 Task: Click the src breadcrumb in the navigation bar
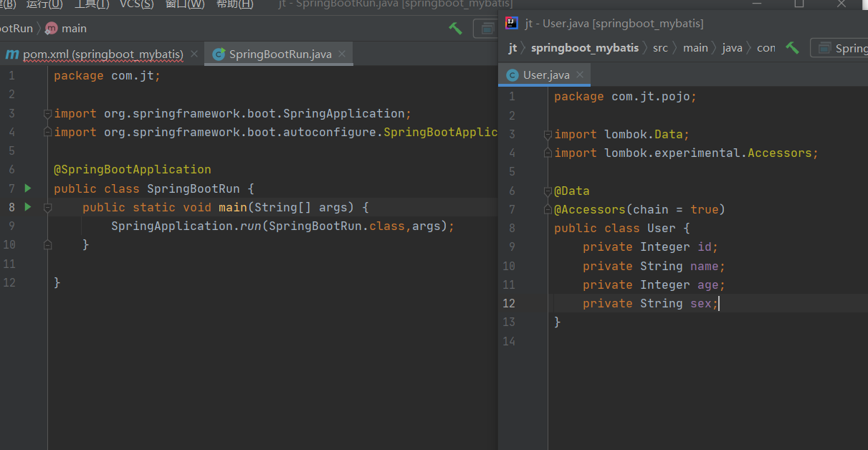(660, 48)
